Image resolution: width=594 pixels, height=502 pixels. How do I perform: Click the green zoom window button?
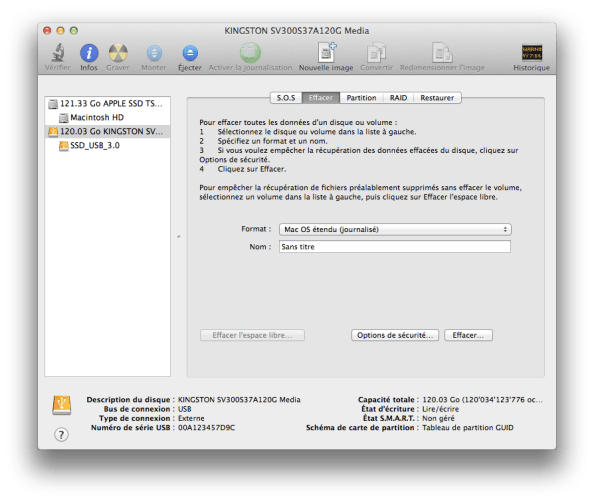click(74, 31)
